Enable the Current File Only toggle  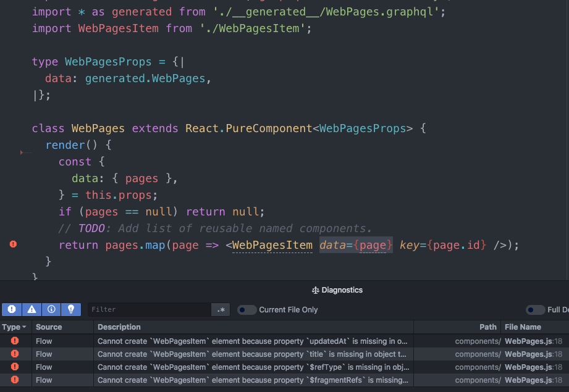(x=247, y=311)
